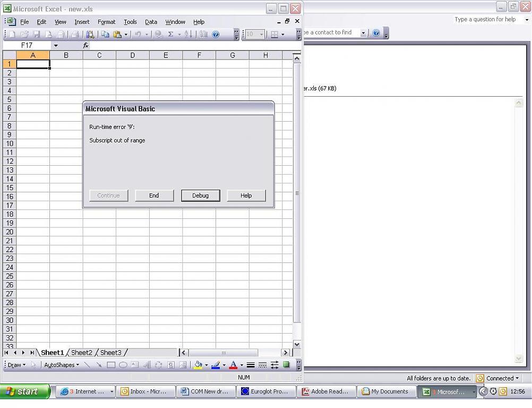Click the Insert Function fx icon
Screen dimensions: 532x408
click(86, 46)
